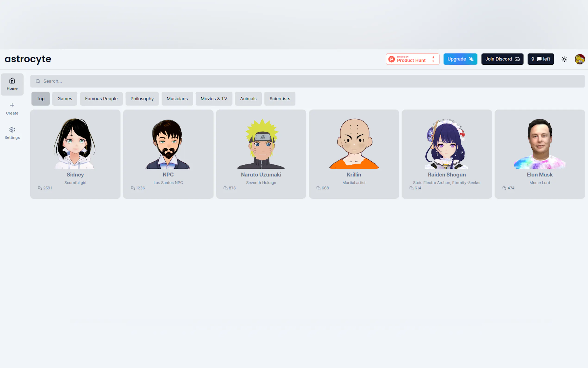The image size is (588, 368).
Task: Switch to the Philosophy category
Action: [x=142, y=98]
